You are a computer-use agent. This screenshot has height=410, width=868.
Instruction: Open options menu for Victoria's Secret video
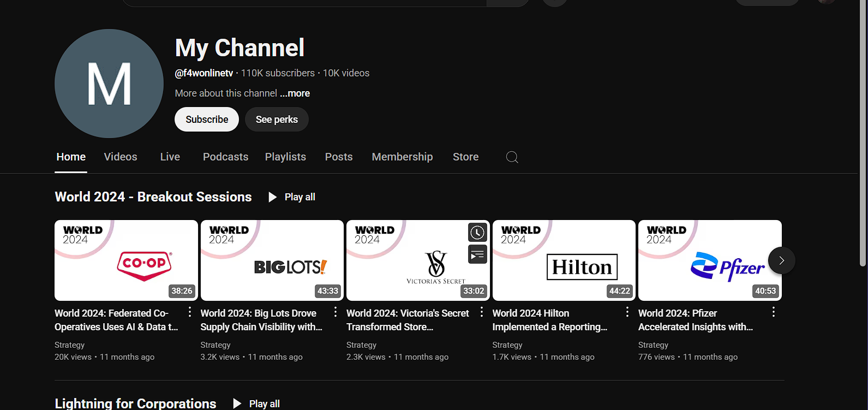pos(481,312)
